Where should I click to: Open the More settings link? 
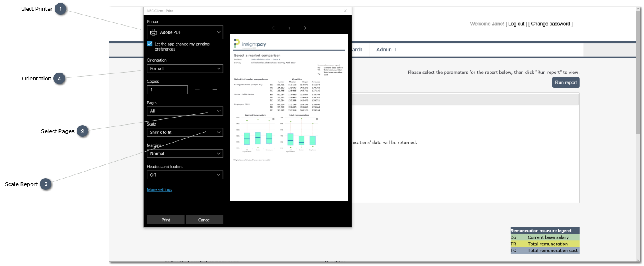coord(159,190)
